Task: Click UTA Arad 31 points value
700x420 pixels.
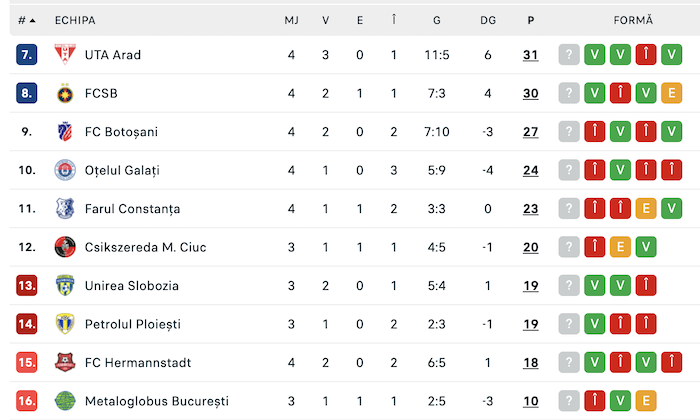Action: [530, 55]
